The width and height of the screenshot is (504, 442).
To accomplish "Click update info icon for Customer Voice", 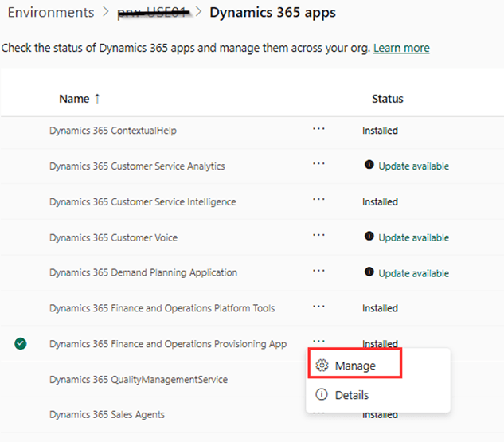I will click(x=369, y=237).
